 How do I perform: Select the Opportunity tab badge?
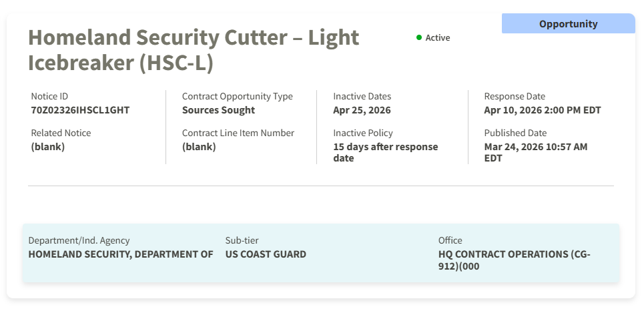568,24
